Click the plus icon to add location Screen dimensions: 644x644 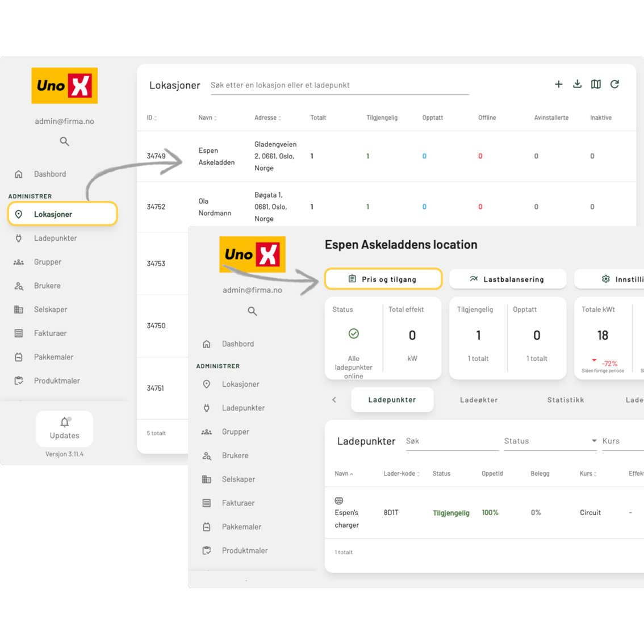pos(558,84)
